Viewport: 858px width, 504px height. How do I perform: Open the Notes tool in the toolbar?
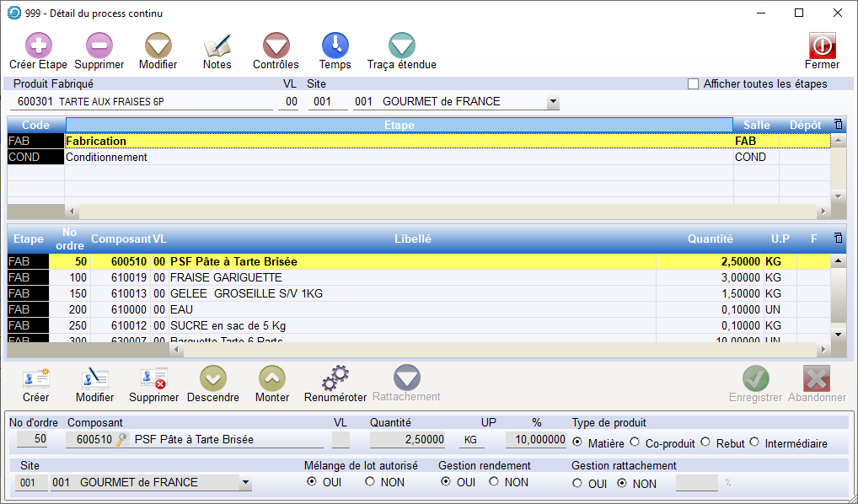coord(217,46)
